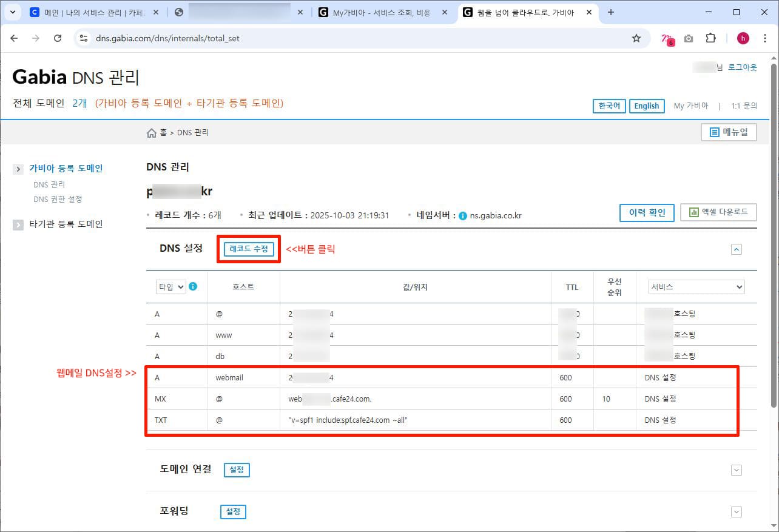Screen dimensions: 779x532
Task: Click the DNS 관리 breadcrumb text
Action: pos(193,132)
